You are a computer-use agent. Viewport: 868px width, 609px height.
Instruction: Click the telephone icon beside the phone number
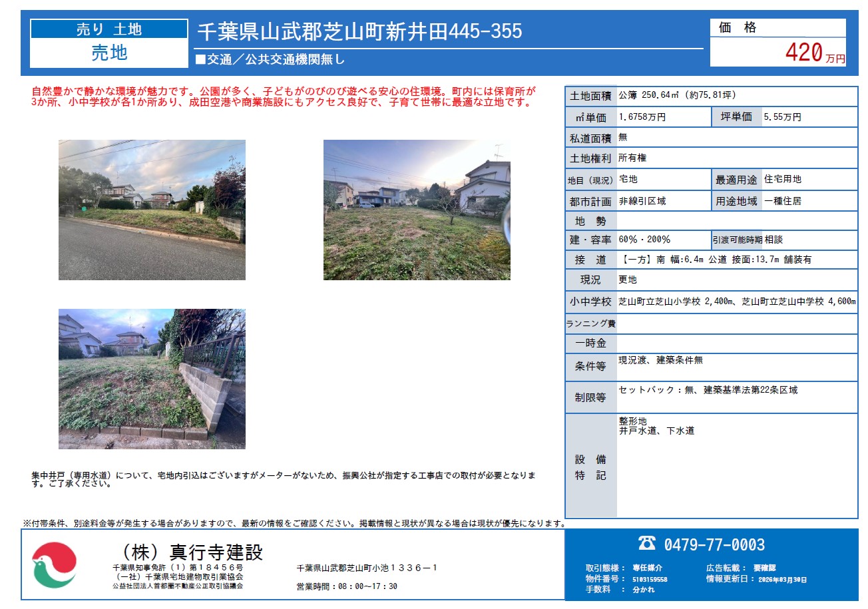coord(646,544)
